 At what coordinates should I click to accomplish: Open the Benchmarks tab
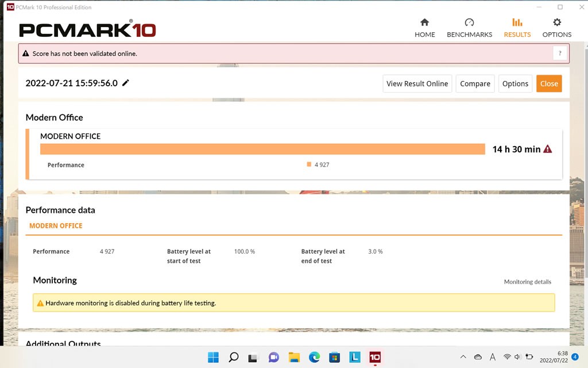[x=469, y=28]
